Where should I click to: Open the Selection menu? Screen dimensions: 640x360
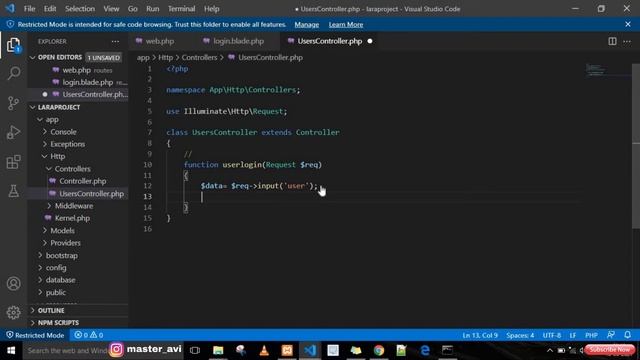click(80, 9)
